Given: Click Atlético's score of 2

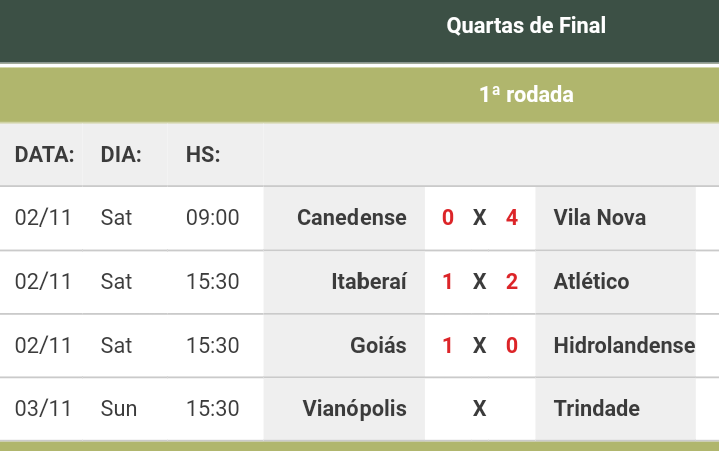Looking at the screenshot, I should point(512,281).
